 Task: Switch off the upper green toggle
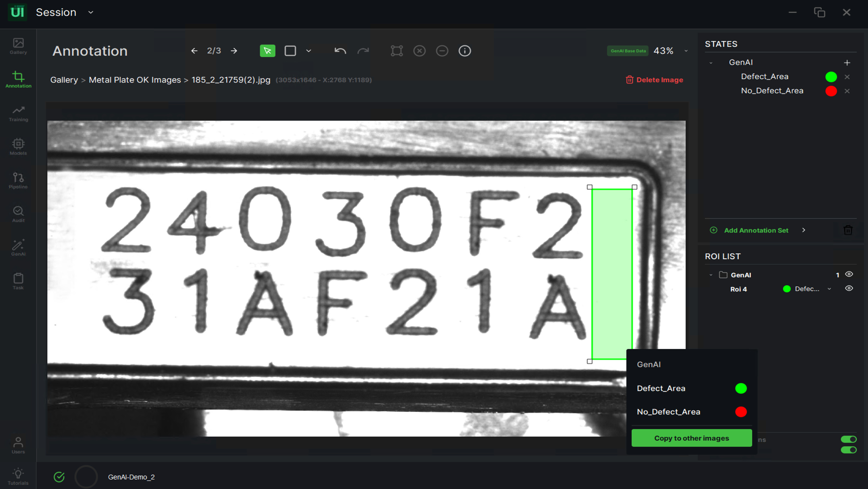point(848,439)
